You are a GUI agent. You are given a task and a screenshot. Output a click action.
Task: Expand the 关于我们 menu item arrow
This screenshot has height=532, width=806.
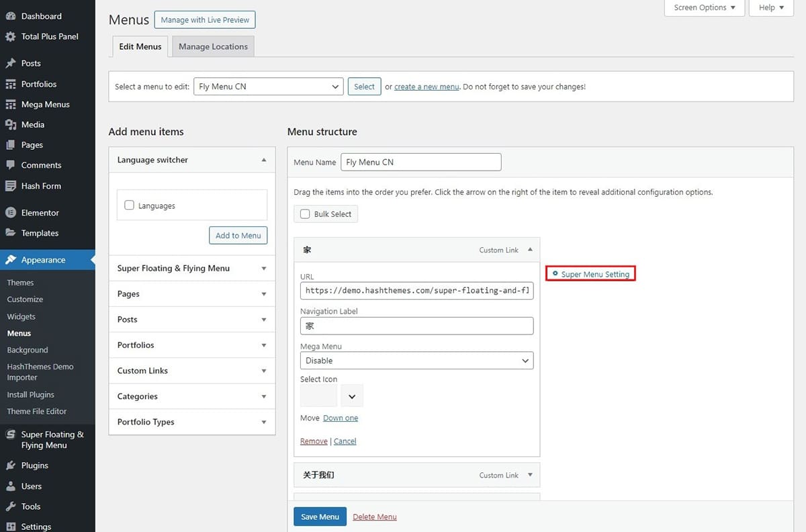tap(530, 475)
